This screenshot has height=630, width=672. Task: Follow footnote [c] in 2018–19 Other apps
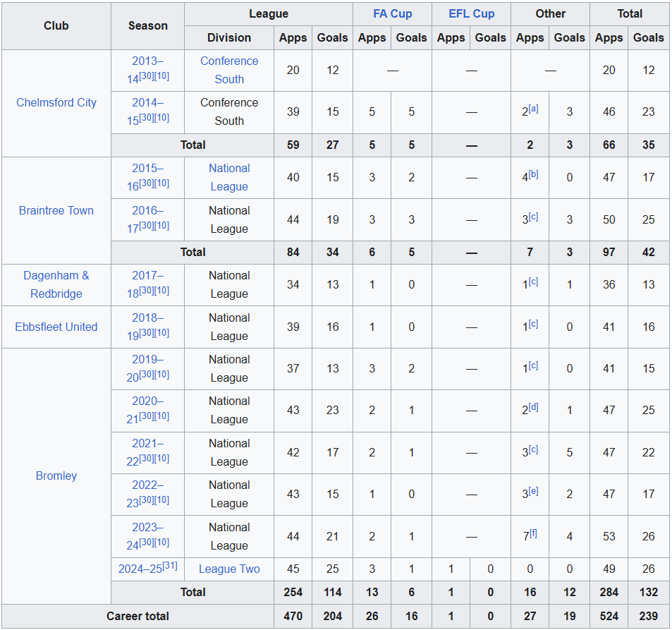[x=533, y=324]
